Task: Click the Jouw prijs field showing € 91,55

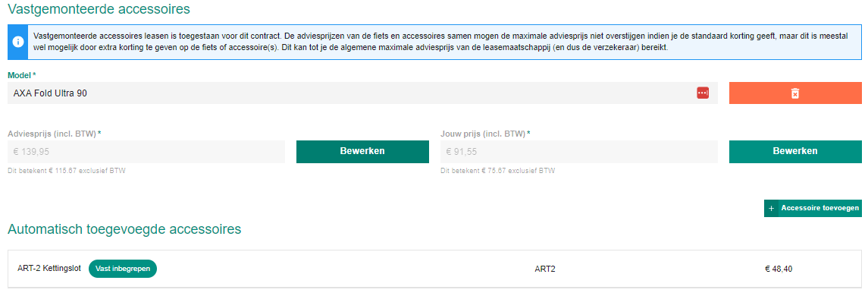Action: point(579,151)
